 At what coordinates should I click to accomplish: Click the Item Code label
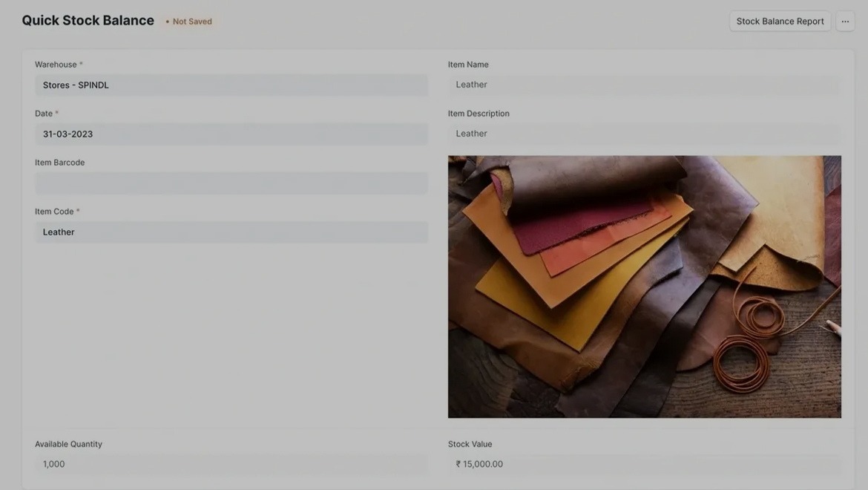[x=54, y=212]
